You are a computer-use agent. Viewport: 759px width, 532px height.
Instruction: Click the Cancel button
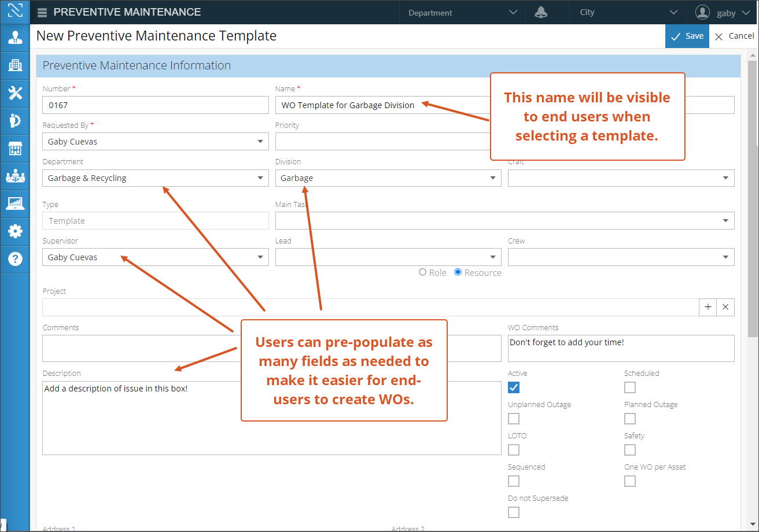coord(734,36)
